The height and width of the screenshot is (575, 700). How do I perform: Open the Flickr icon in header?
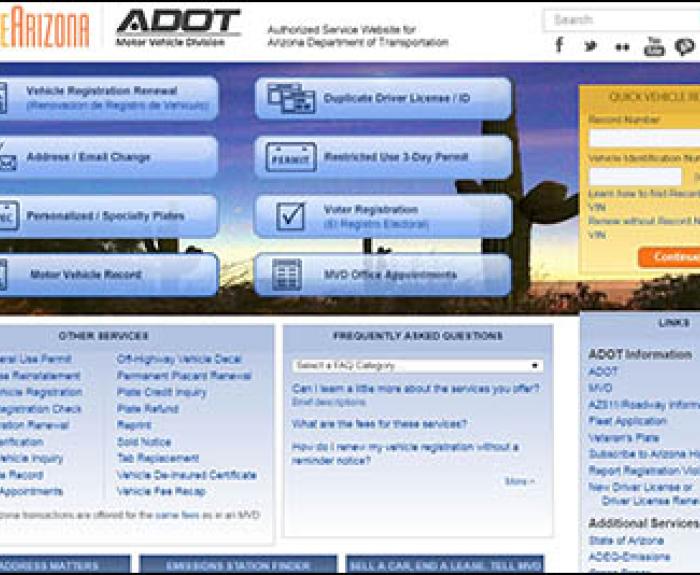point(622,46)
